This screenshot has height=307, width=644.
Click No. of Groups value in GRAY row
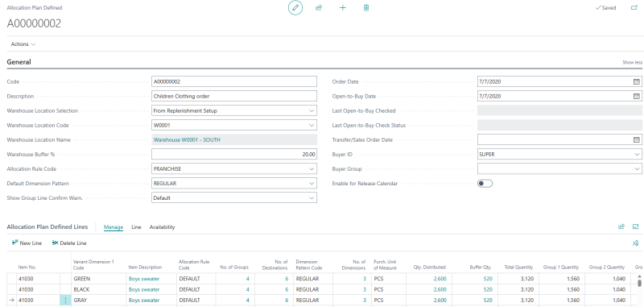tap(247, 301)
